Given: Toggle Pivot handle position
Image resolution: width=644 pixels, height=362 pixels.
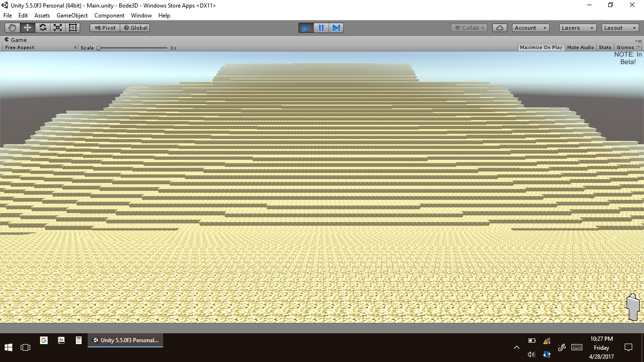Looking at the screenshot, I should pos(105,28).
